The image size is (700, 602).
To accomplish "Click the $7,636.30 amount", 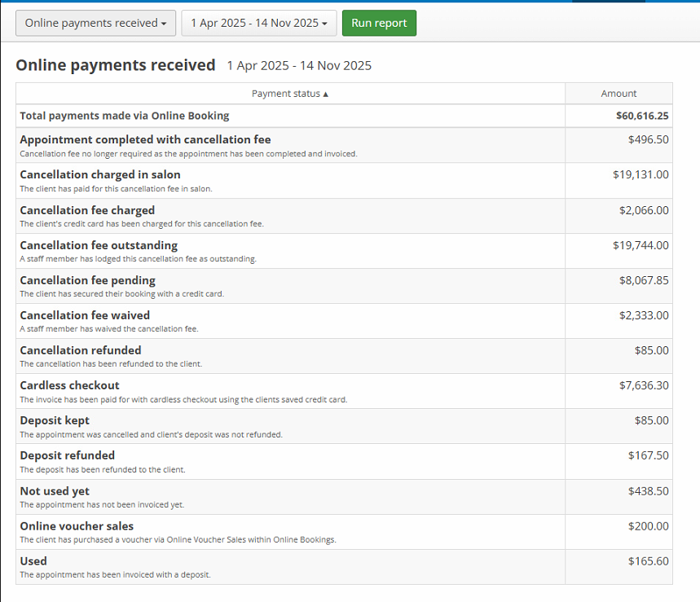I will coord(644,385).
